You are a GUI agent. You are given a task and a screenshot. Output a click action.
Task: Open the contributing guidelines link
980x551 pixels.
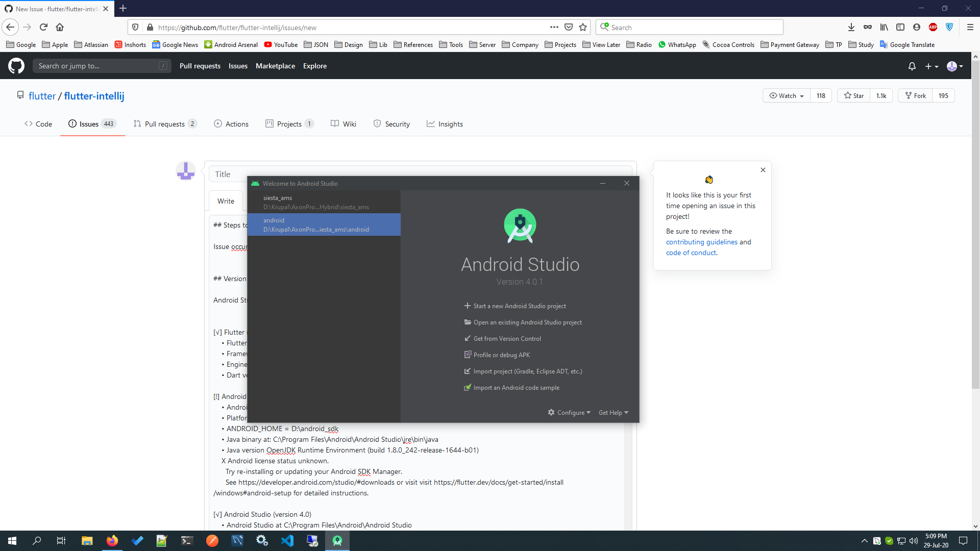tap(701, 242)
